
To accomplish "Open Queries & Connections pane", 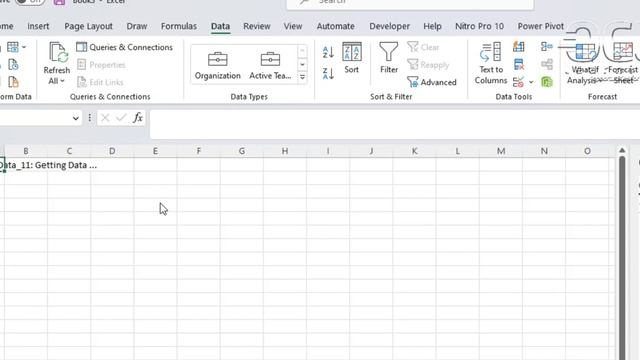I will [x=124, y=47].
